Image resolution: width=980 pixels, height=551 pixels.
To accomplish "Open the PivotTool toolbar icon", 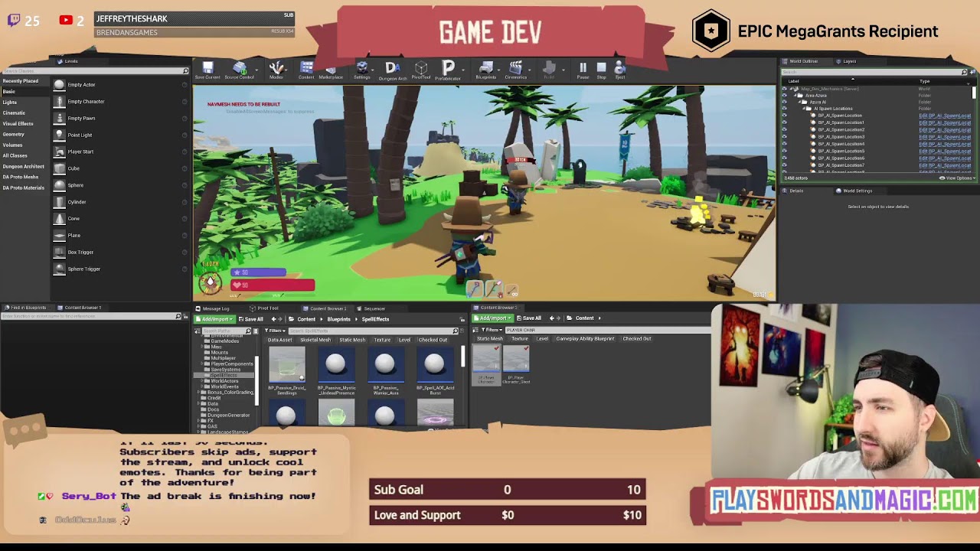I will click(x=421, y=70).
